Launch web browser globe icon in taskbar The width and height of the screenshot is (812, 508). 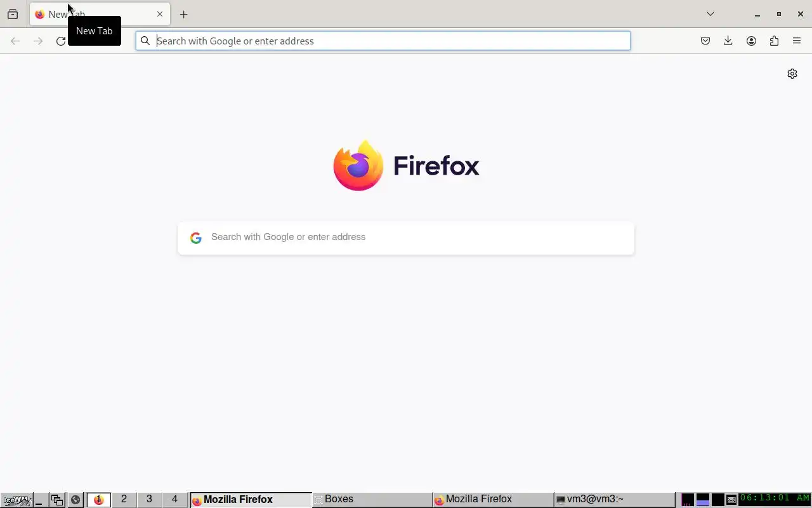75,500
